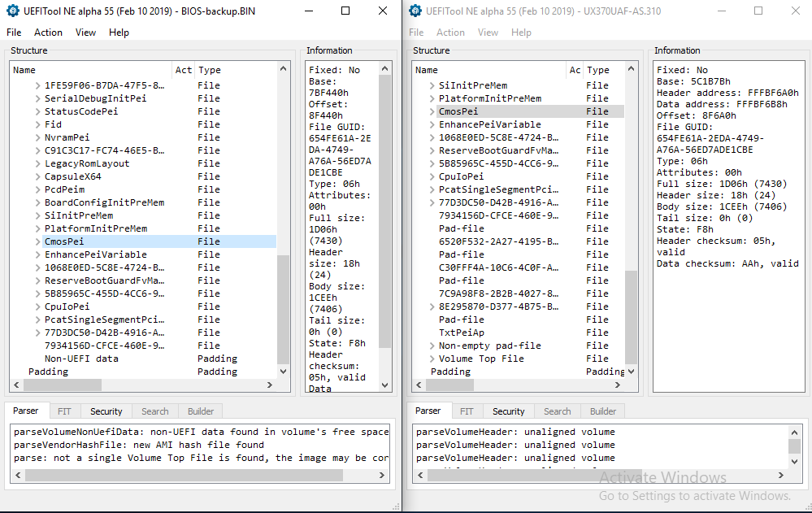Click scroll-up arrow of UX370UAF-AS.310 structure tree

(631, 68)
